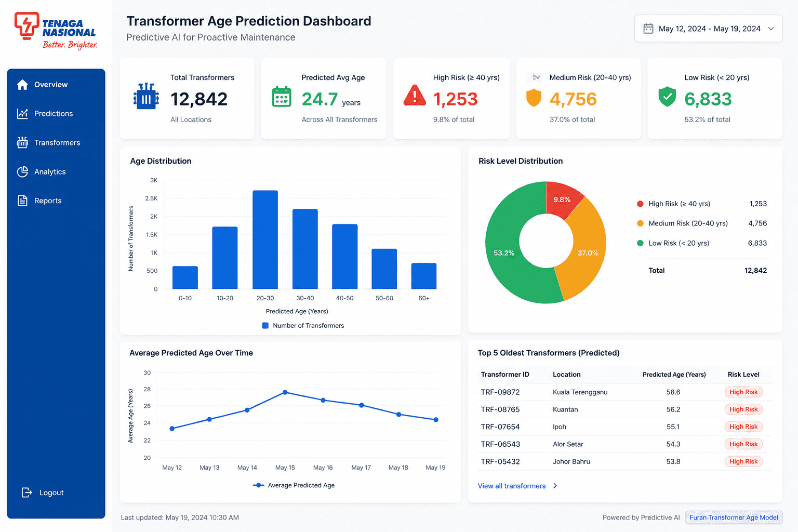798x532 pixels.
Task: Click the Overview home icon
Action: (22, 85)
